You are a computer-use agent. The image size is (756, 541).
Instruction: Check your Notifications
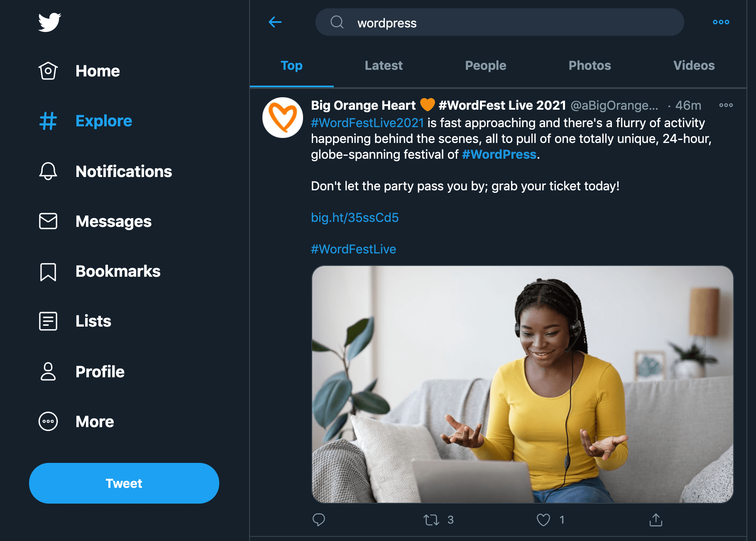(x=123, y=171)
